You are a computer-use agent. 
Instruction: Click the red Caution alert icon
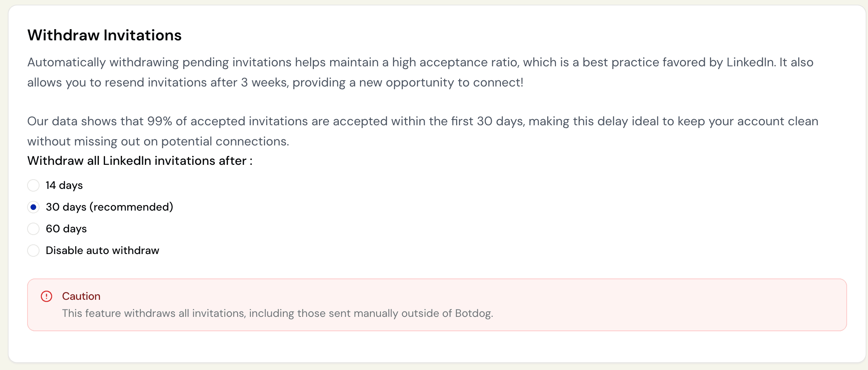pos(47,296)
